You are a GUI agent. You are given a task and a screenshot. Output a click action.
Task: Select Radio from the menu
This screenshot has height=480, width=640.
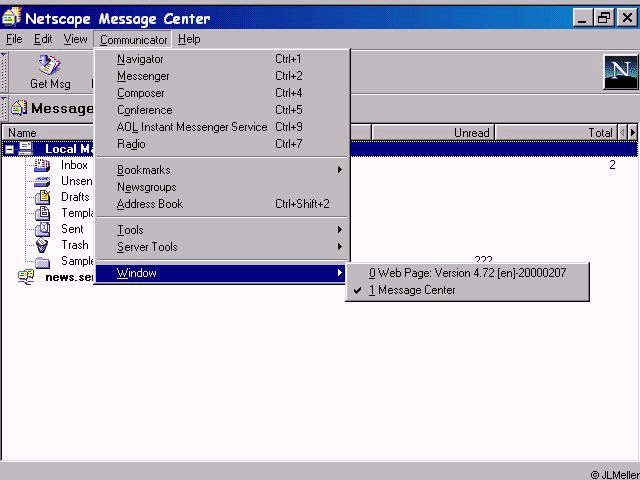pyautogui.click(x=222, y=144)
